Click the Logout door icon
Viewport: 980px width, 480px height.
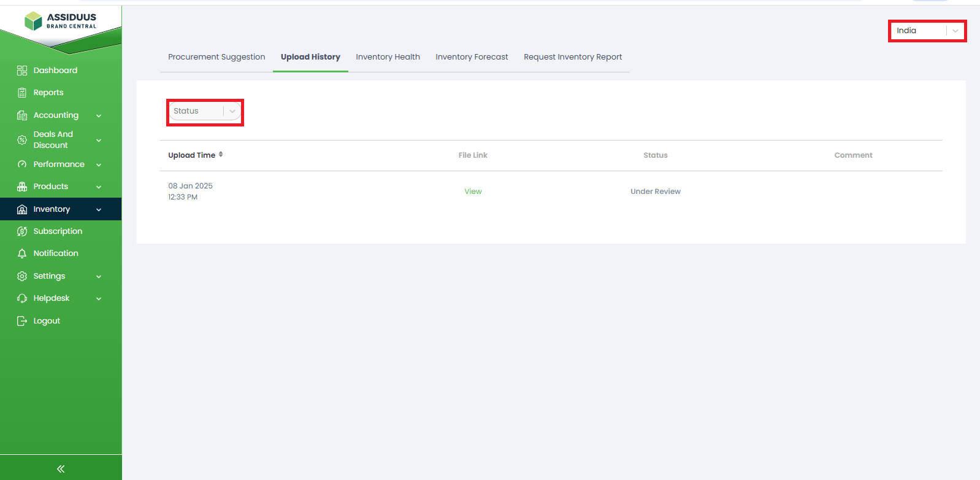22,321
